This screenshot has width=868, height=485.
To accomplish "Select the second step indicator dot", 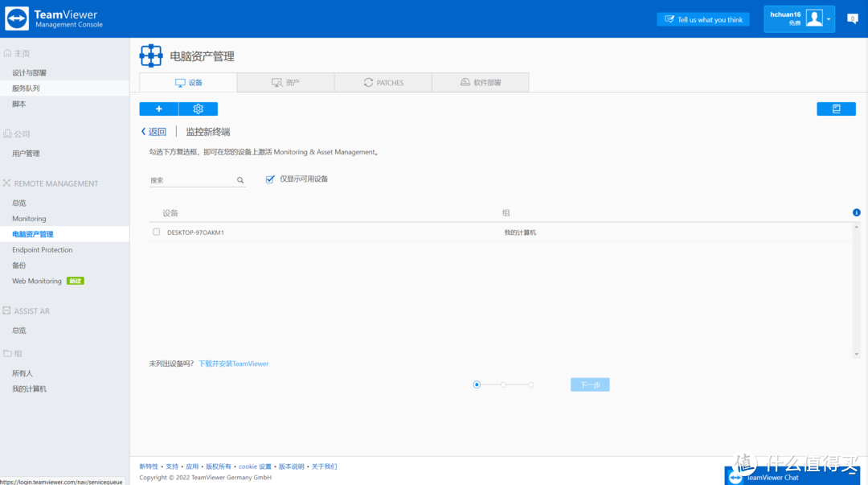I will [503, 384].
